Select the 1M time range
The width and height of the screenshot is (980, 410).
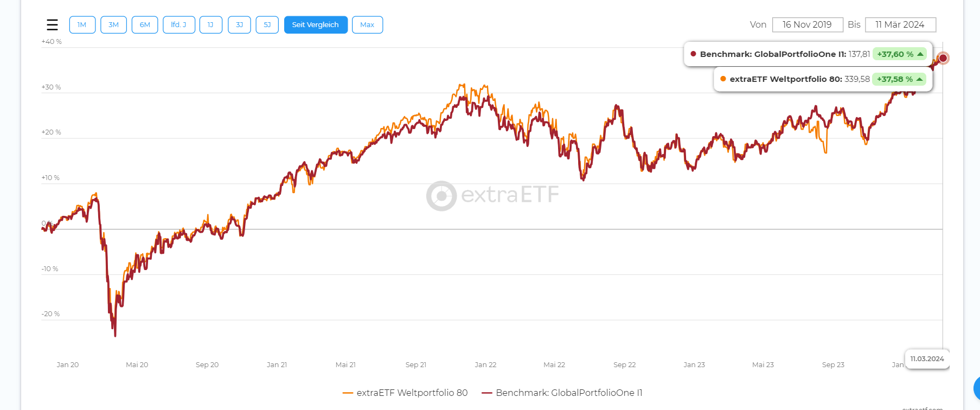82,25
